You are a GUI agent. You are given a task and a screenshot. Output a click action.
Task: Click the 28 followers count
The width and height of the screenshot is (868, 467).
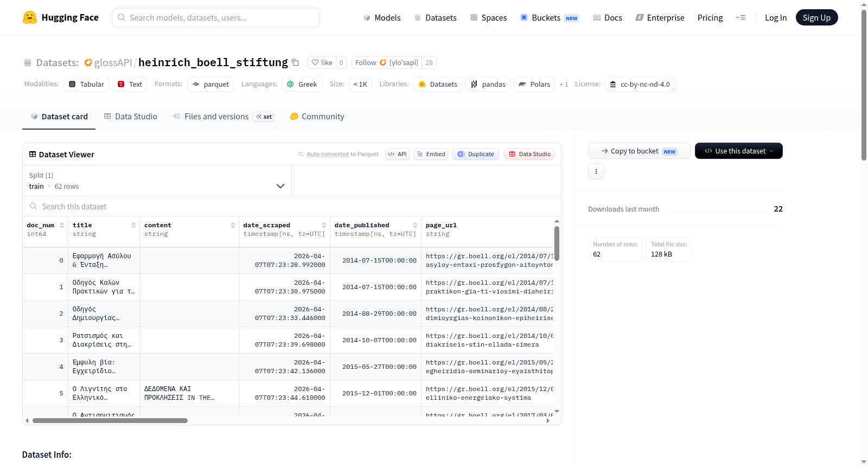tap(429, 62)
